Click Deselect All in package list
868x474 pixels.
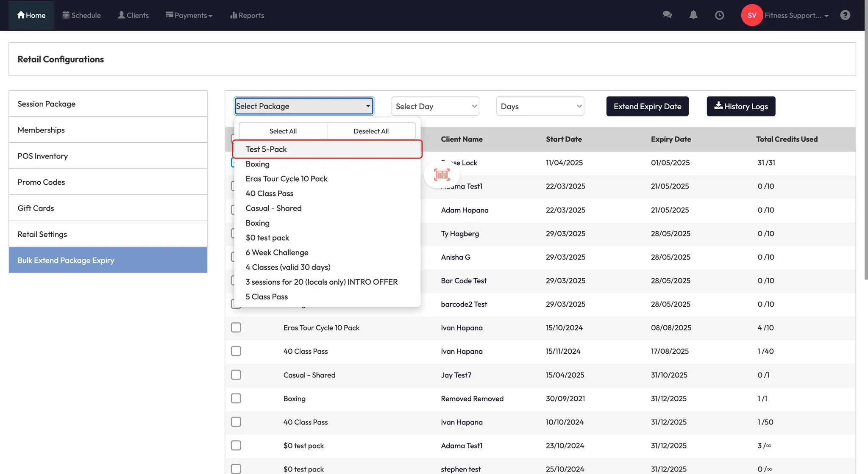coord(371,131)
